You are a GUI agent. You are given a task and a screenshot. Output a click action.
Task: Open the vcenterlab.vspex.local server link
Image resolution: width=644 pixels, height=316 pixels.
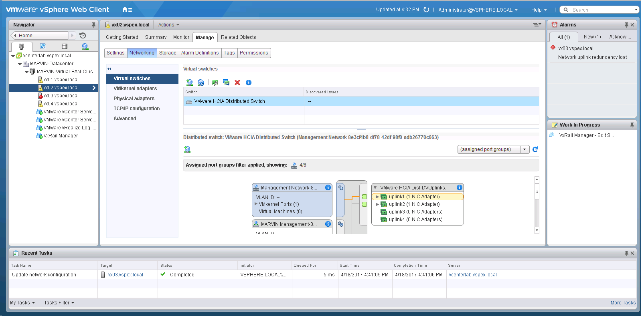coord(472,275)
